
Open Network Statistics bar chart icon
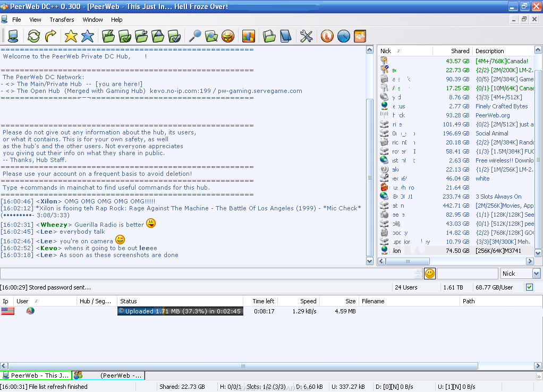pos(248,36)
